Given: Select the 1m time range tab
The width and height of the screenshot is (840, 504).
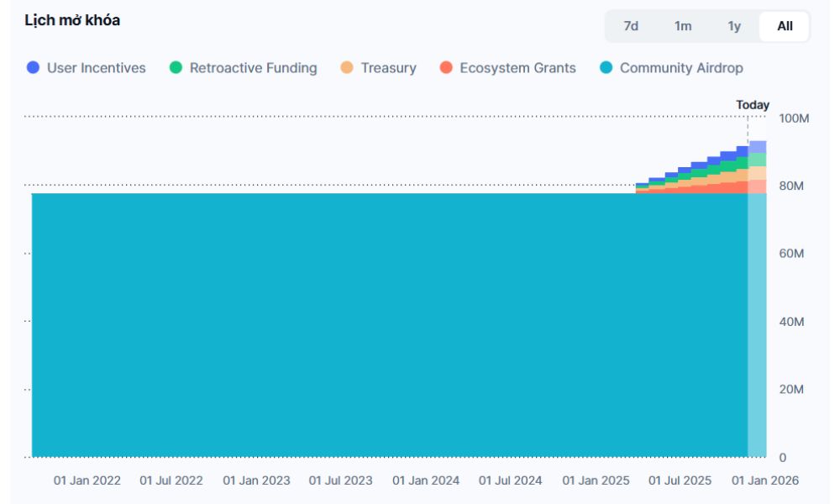Looking at the screenshot, I should point(683,26).
